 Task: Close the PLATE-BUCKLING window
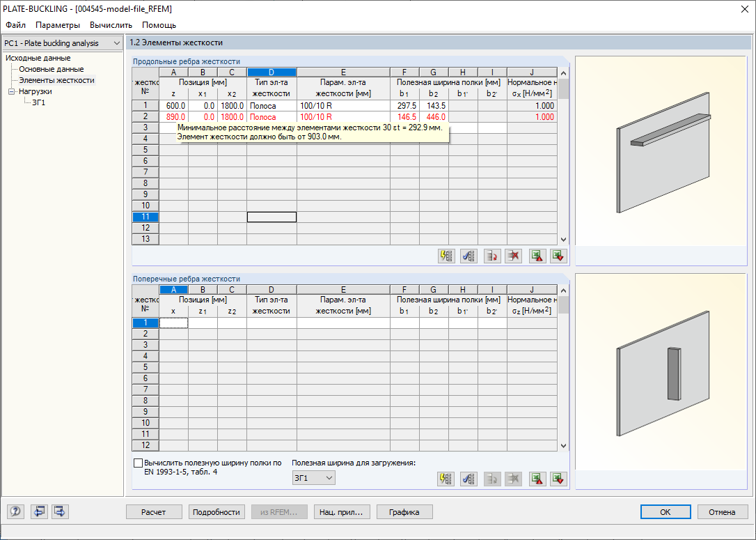click(x=744, y=9)
